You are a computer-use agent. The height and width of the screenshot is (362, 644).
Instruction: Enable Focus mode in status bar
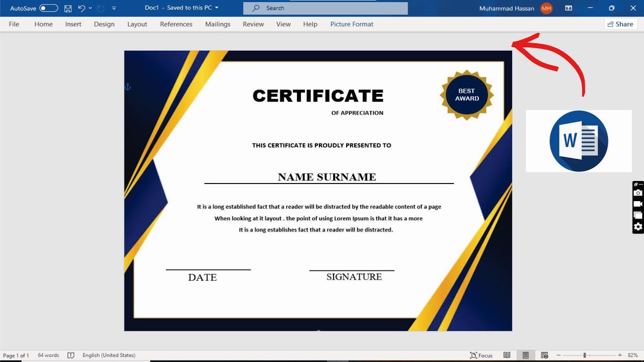[x=481, y=355]
